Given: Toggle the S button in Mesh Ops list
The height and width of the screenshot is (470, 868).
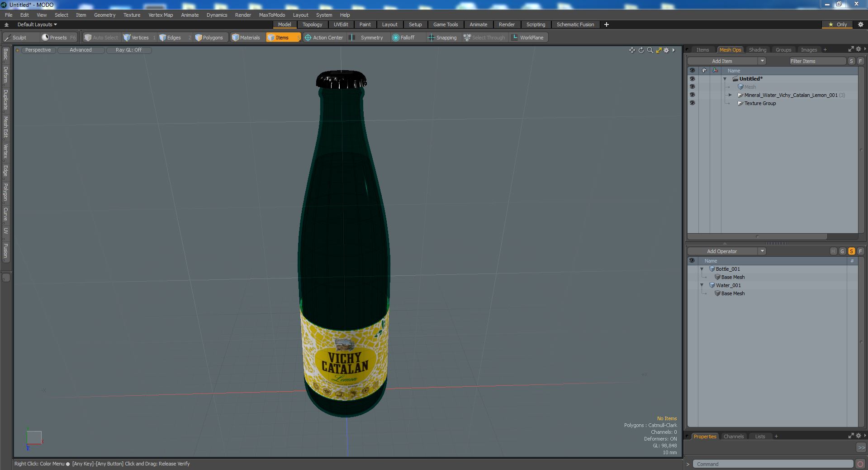Looking at the screenshot, I should click(x=851, y=251).
